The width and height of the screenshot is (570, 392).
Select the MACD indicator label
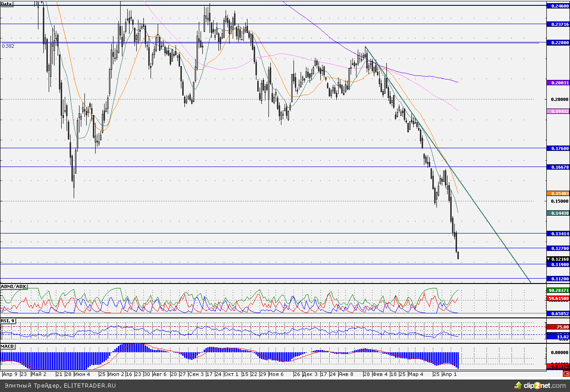(x=7, y=346)
